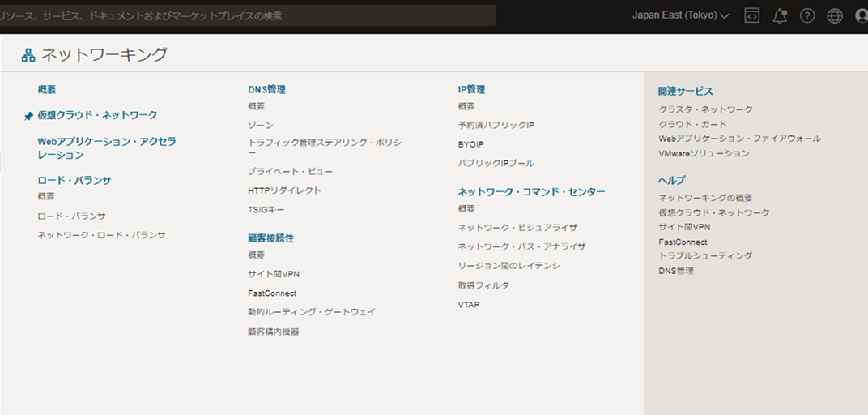Open the language globe icon
This screenshot has width=868, height=415.
[x=835, y=16]
